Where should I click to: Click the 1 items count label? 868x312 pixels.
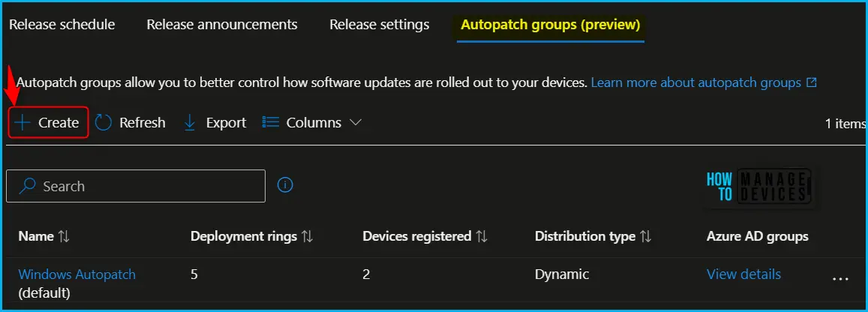845,123
